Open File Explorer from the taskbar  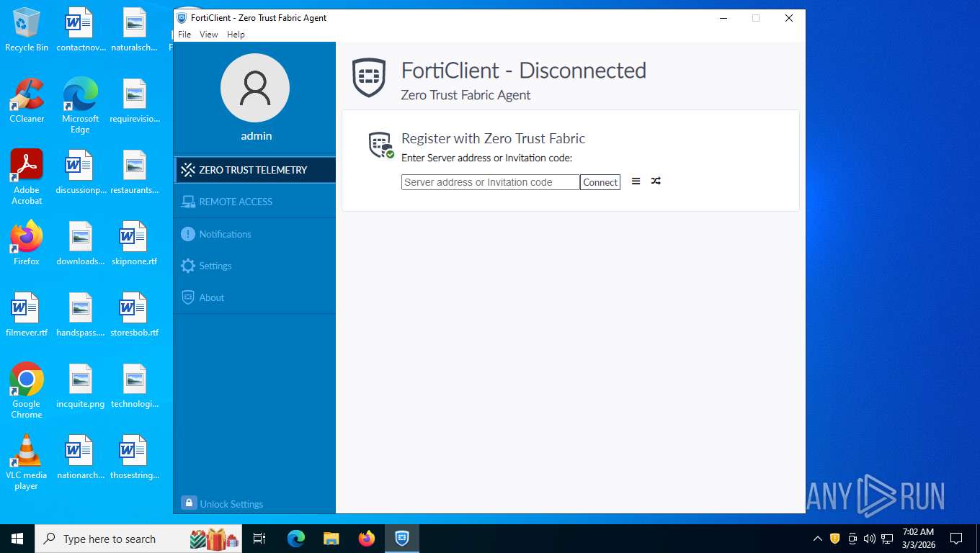[331, 539]
